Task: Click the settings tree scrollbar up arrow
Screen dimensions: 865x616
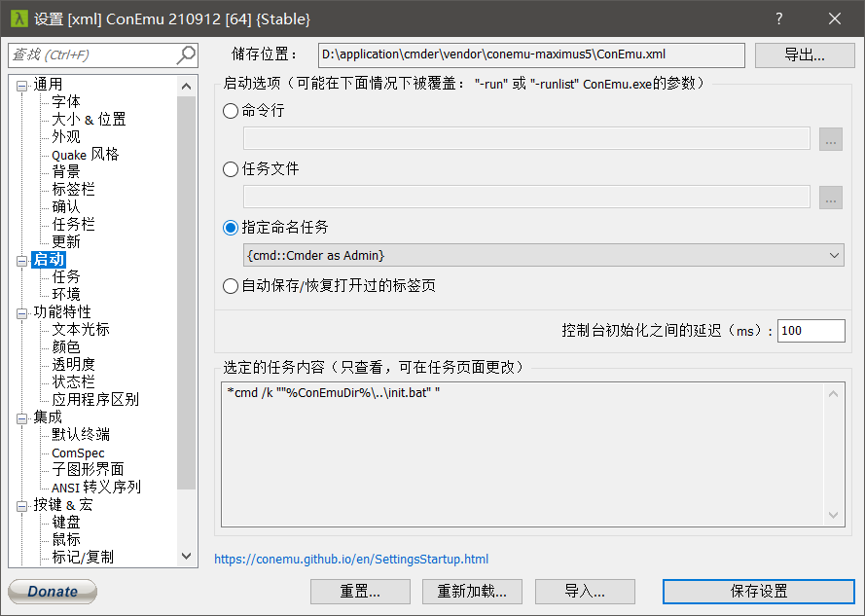Action: (187, 86)
